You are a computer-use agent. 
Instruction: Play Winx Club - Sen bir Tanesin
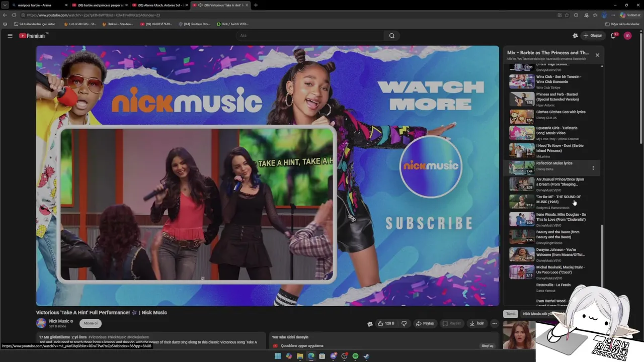[x=551, y=81]
